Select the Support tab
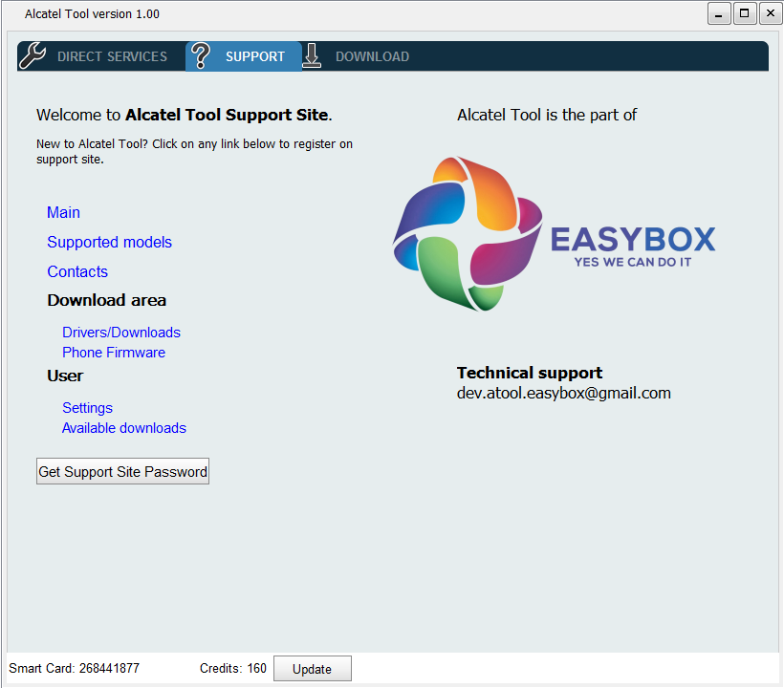 244,56
